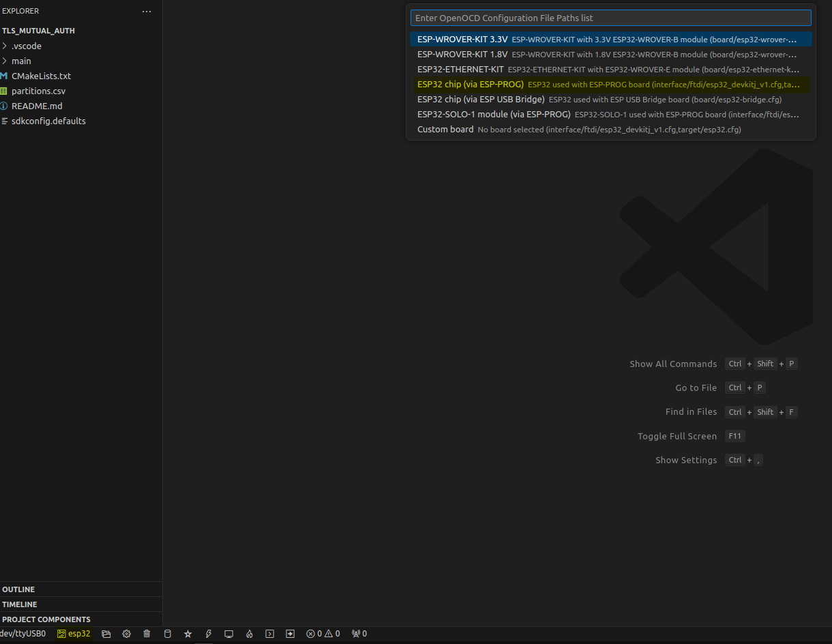The image size is (832, 644).
Task: Focus the OpenOCD Configuration File Paths input
Action: (611, 18)
